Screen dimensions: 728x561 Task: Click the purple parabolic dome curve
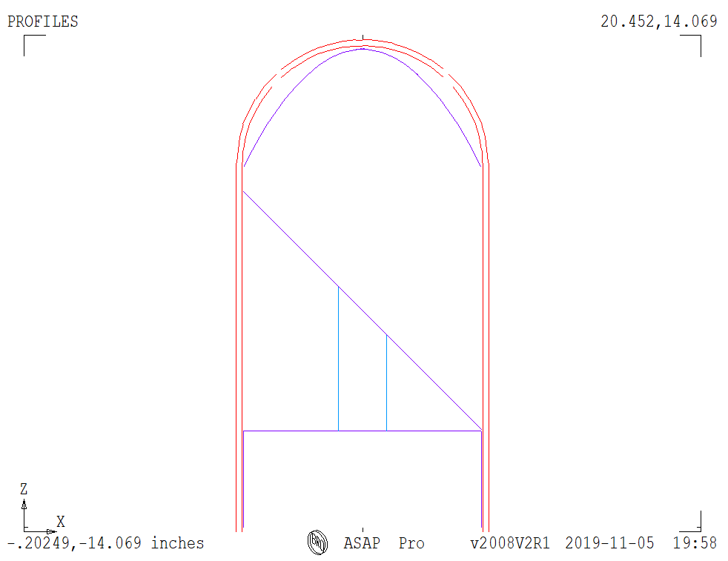(363, 49)
